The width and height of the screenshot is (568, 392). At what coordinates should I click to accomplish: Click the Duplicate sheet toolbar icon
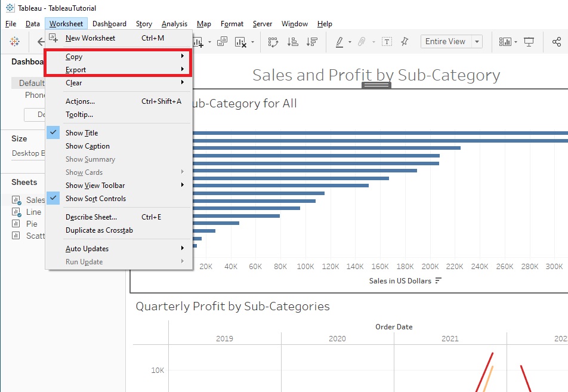[222, 42]
